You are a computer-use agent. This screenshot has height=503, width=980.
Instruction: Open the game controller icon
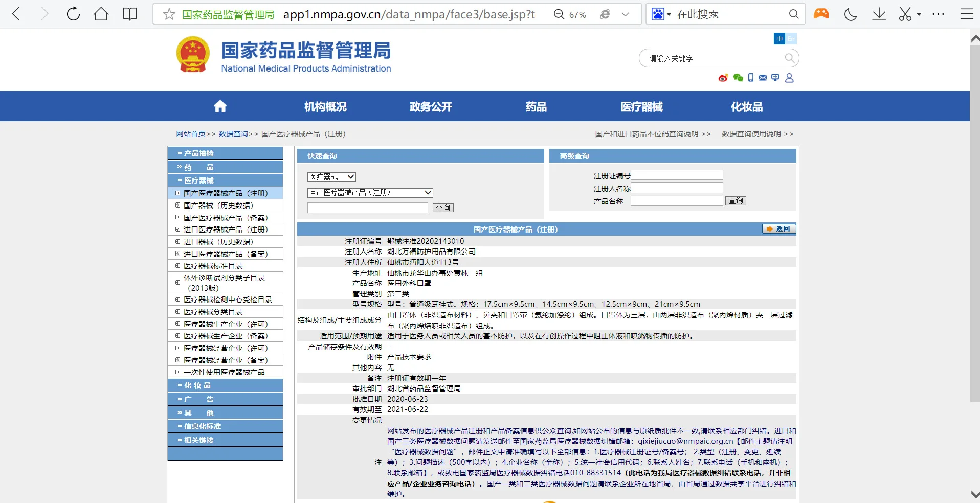(821, 14)
